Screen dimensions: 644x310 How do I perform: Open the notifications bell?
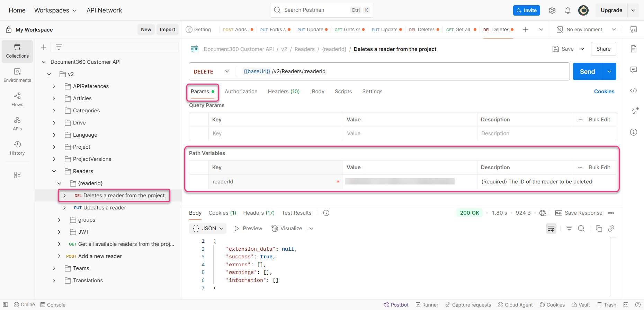pyautogui.click(x=568, y=10)
